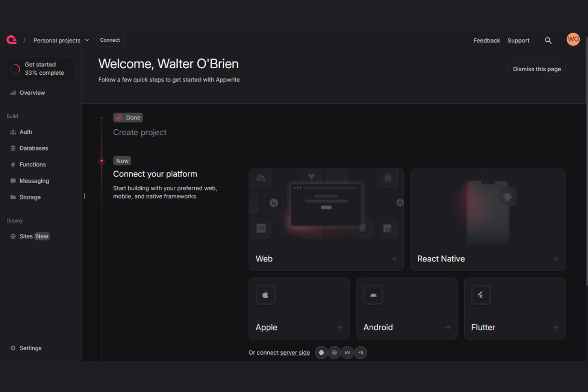Viewport: 588px width, 392px height.
Task: Click the Android platform icon
Action: [373, 295]
